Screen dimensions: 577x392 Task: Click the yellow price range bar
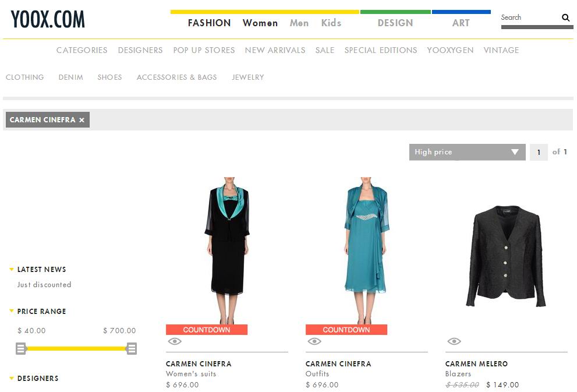click(76, 348)
